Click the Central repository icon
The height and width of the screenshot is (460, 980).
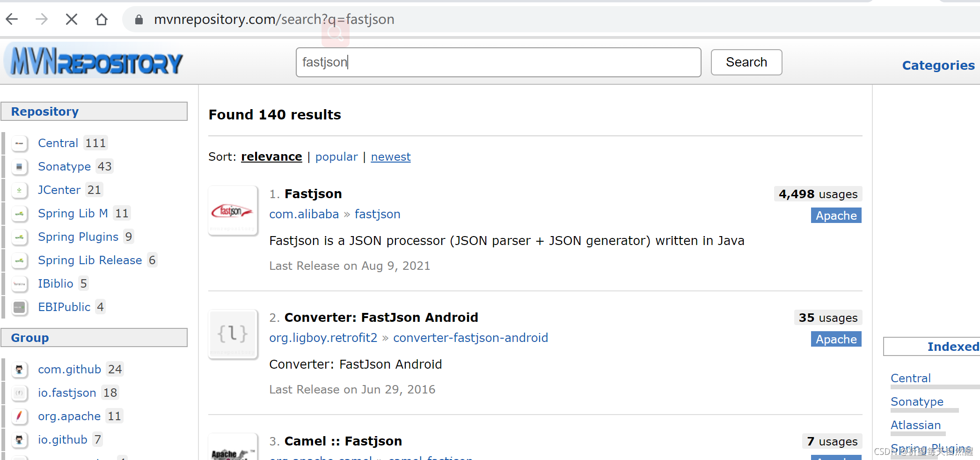click(x=19, y=143)
